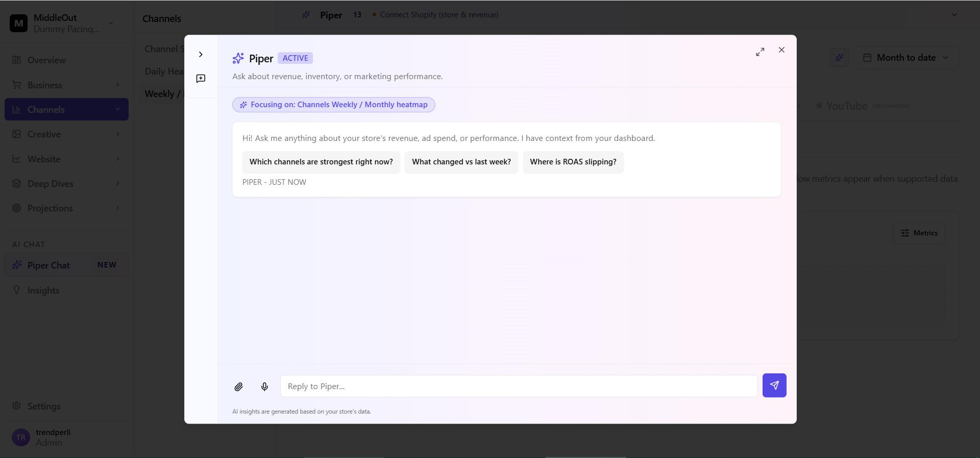980x458 pixels.
Task: Send the message with the paper plane button
Action: pyautogui.click(x=774, y=385)
